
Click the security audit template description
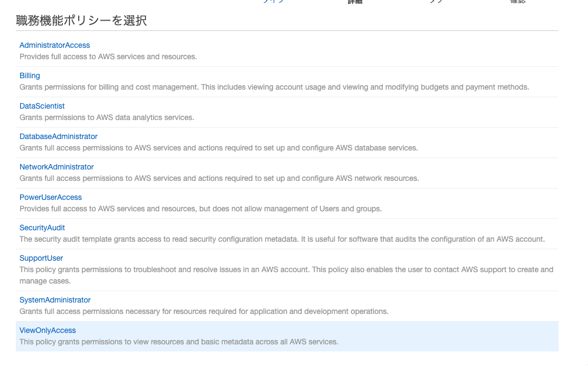click(x=282, y=239)
